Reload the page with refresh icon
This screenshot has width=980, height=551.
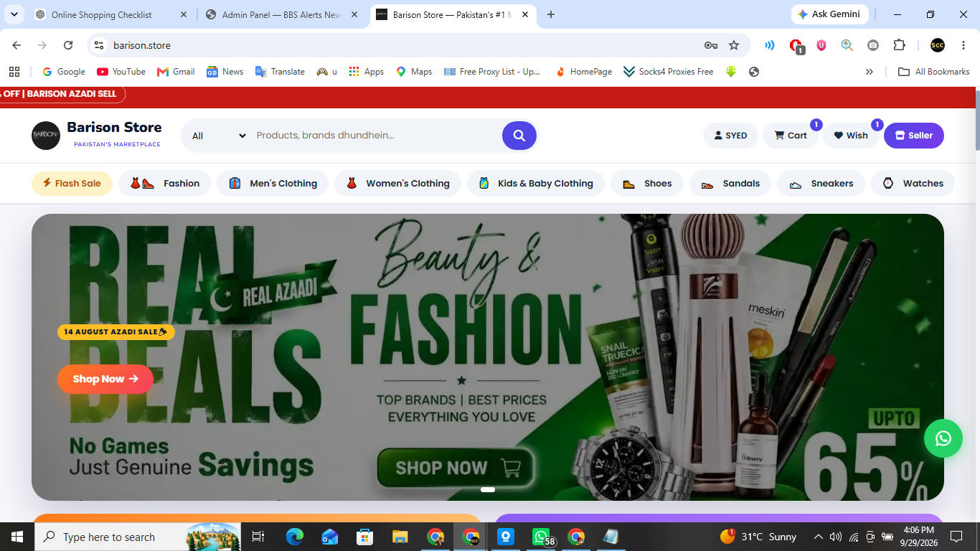68,45
